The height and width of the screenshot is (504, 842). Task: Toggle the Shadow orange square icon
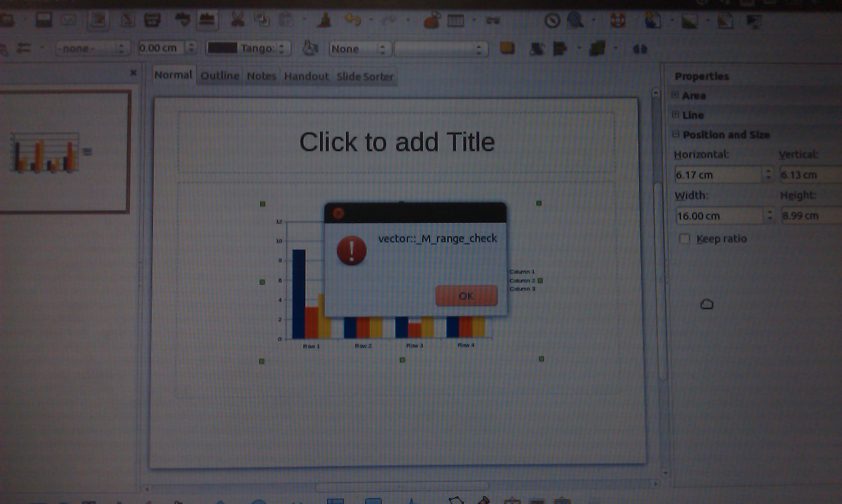pyautogui.click(x=507, y=48)
